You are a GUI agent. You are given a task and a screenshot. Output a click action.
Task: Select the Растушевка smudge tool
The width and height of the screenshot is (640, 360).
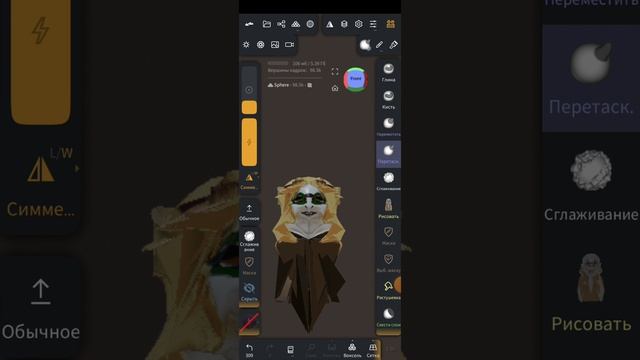tap(388, 291)
